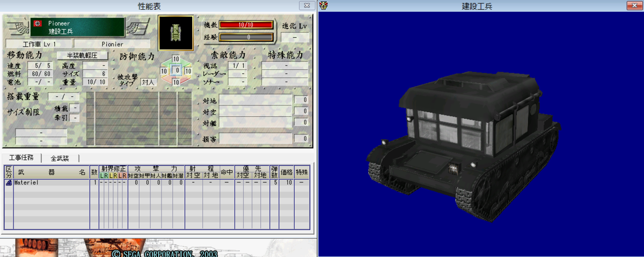This screenshot has width=644, height=257.
Task: Click the 高度 value field
Action: pos(96,66)
